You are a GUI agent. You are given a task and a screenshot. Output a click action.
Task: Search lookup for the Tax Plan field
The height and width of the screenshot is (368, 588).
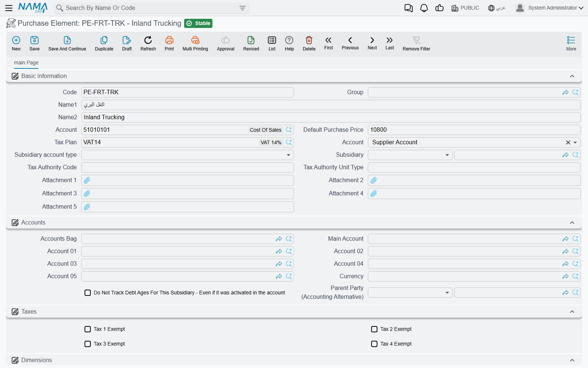[289, 142]
